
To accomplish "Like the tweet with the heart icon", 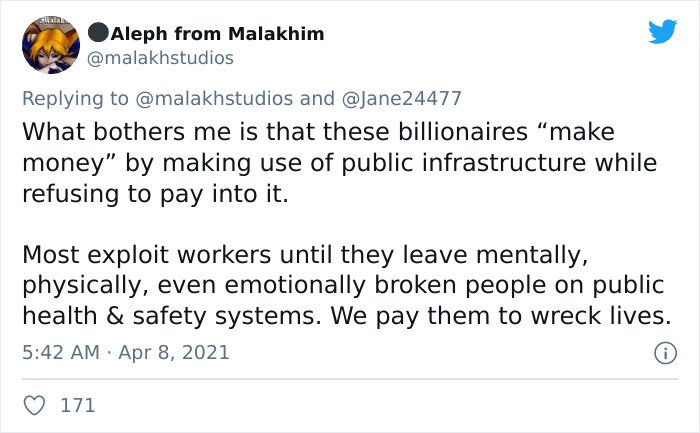I will click(x=34, y=405).
